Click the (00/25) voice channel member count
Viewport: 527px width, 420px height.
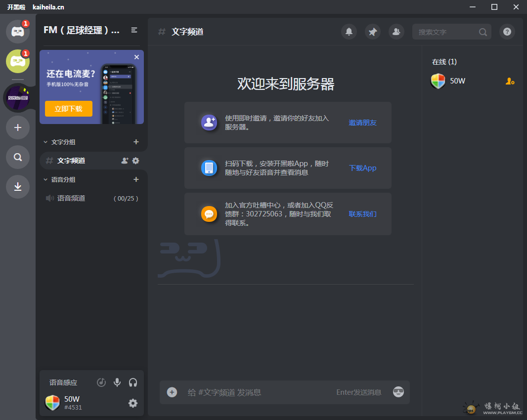[126, 199]
